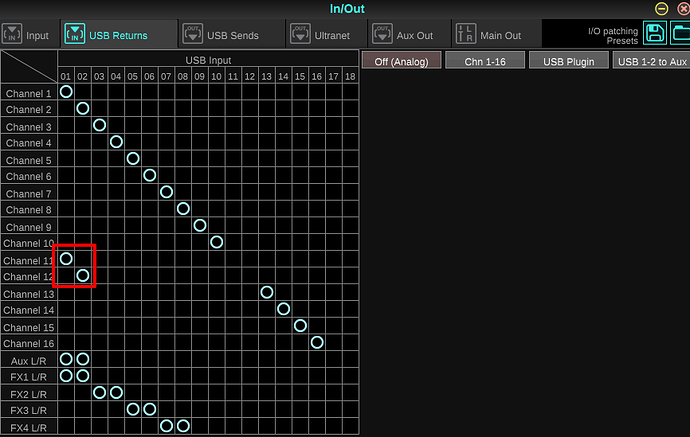Viewport: 690px width, 437px height.
Task: Toggle Channel 1 routing to USB input 01
Action: tap(66, 92)
